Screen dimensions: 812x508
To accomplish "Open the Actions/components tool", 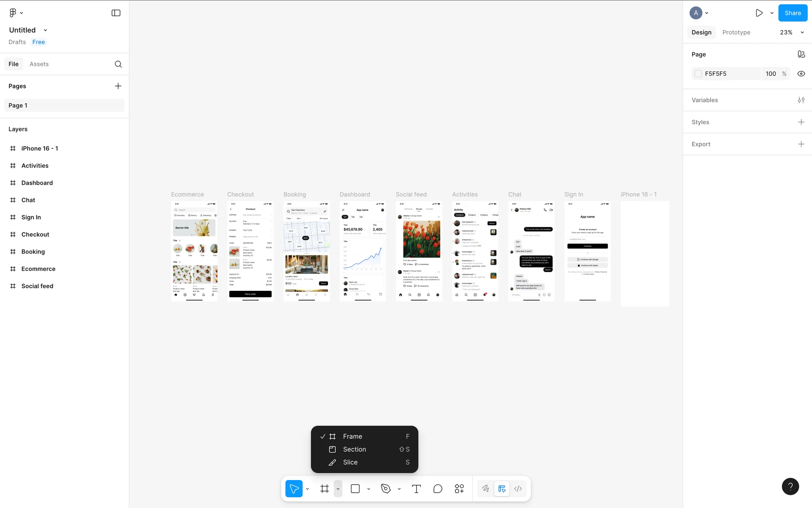I will tap(459, 489).
